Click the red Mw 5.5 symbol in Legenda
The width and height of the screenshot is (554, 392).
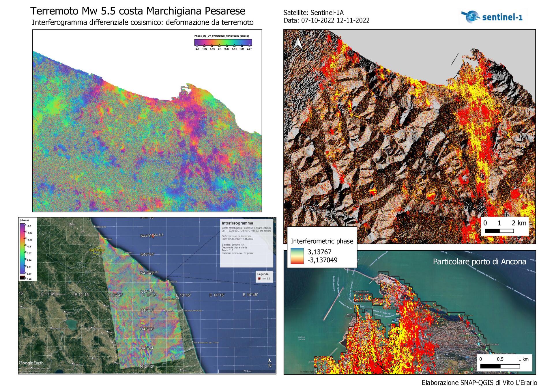point(259,279)
